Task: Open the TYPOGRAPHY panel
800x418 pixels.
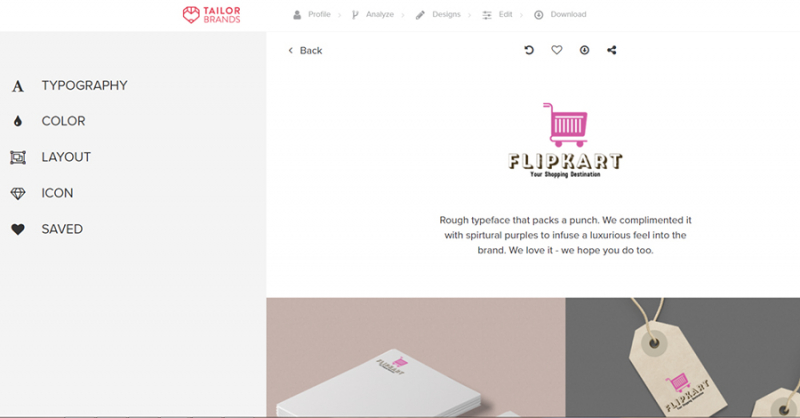Action: 85,85
